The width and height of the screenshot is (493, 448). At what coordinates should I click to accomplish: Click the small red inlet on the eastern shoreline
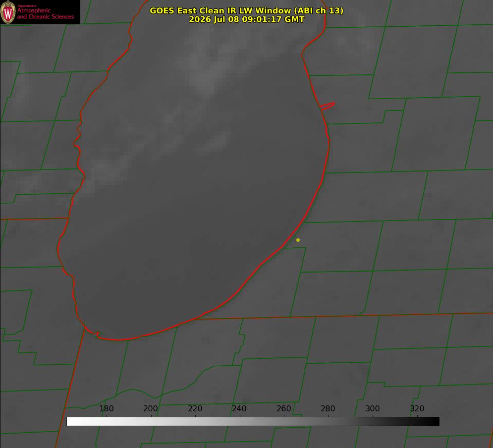click(327, 106)
